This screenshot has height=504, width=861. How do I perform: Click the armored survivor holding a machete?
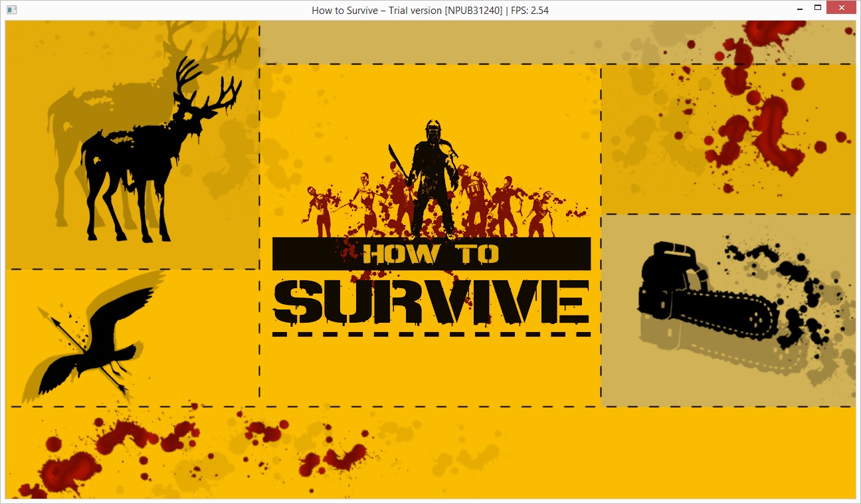click(x=432, y=179)
